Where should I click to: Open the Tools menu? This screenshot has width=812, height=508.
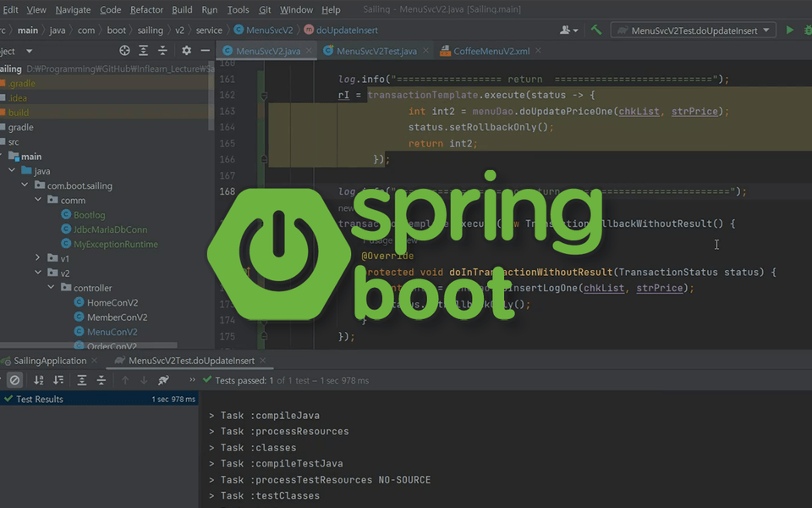point(238,10)
